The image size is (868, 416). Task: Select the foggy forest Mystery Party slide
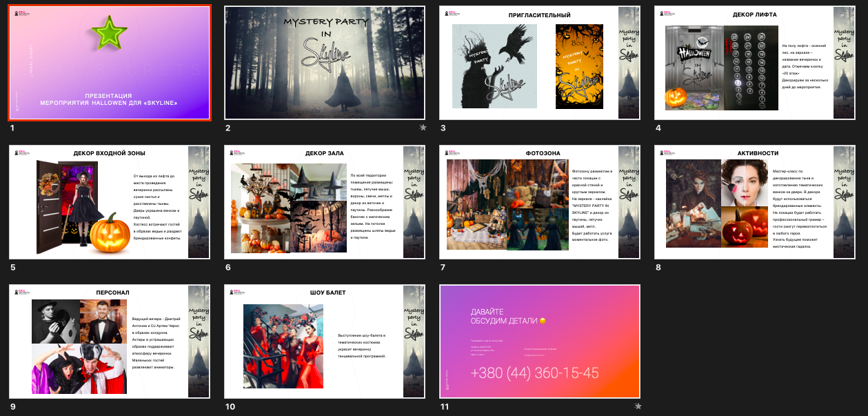(325, 63)
